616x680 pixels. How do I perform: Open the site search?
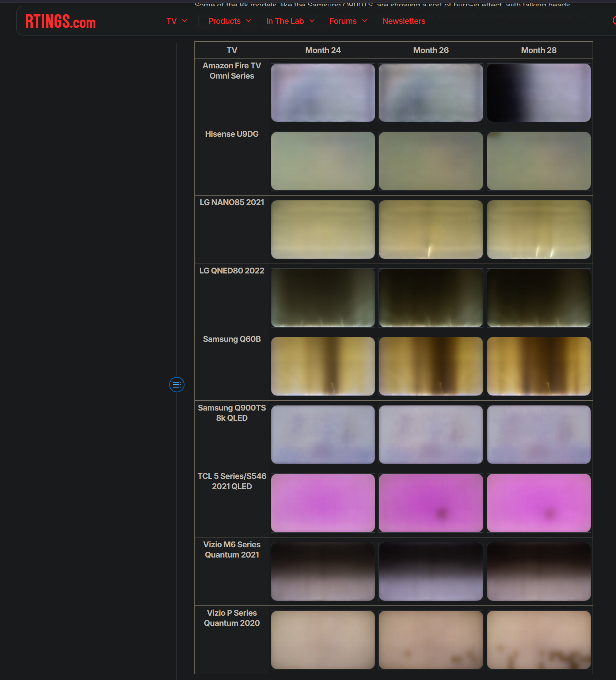pyautogui.click(x=614, y=21)
